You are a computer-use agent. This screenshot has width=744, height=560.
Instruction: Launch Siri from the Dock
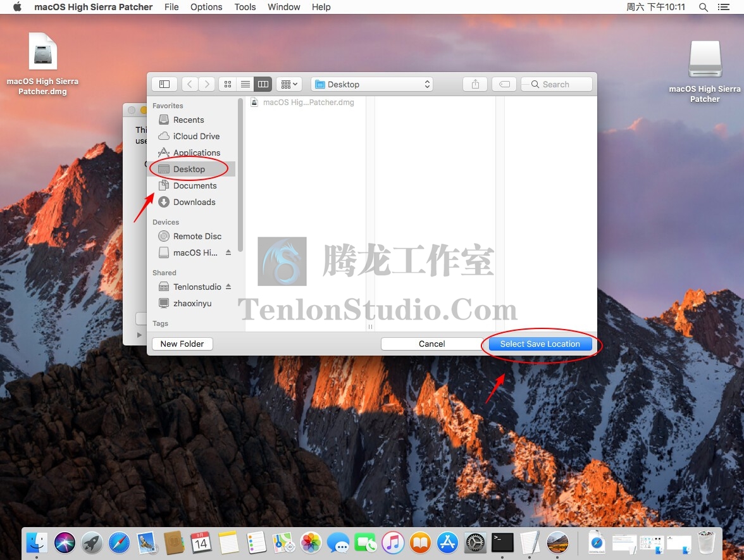point(65,542)
